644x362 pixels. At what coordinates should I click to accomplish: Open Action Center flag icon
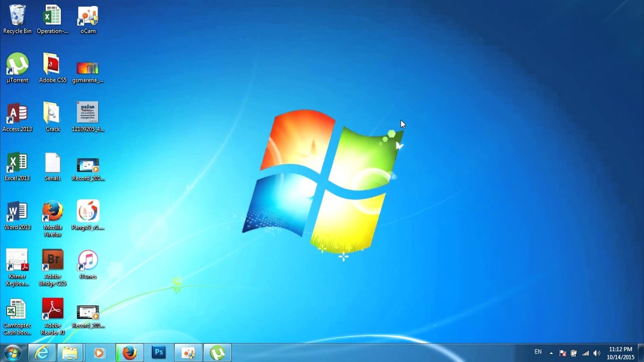coord(563,353)
